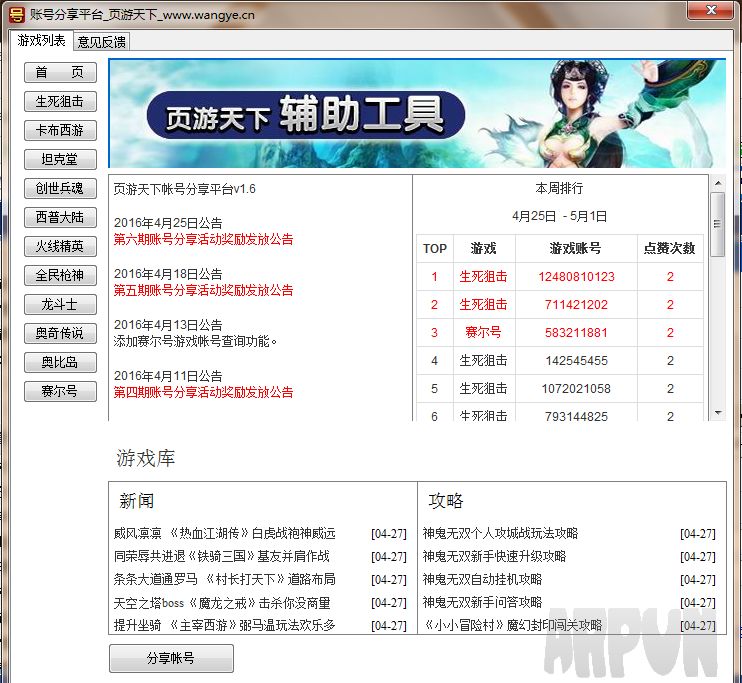Click the 本周排行 heading
The image size is (742, 683).
[x=559, y=188]
